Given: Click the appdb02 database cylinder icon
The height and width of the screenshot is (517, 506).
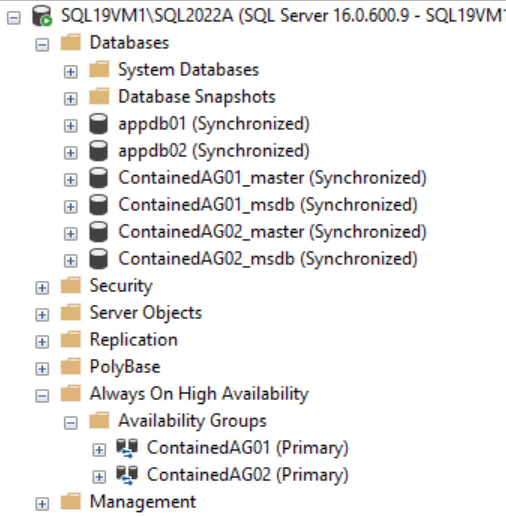Looking at the screenshot, I should 99,151.
